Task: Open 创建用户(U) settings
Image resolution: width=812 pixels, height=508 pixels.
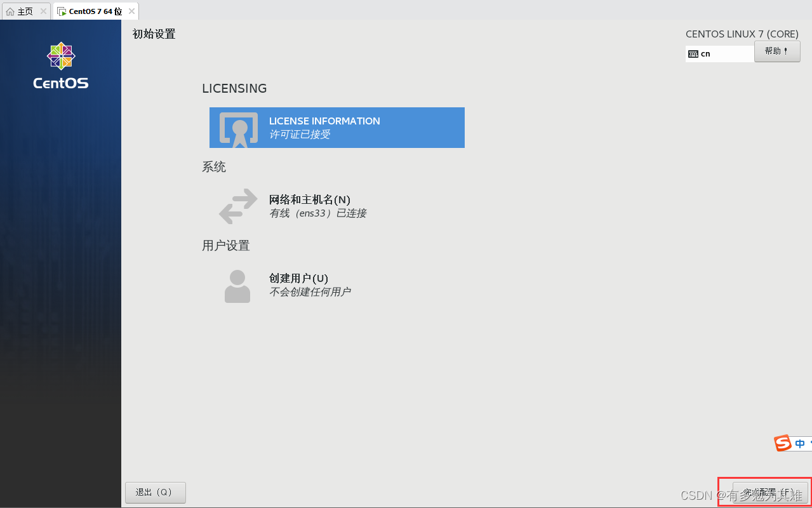Action: tap(298, 278)
